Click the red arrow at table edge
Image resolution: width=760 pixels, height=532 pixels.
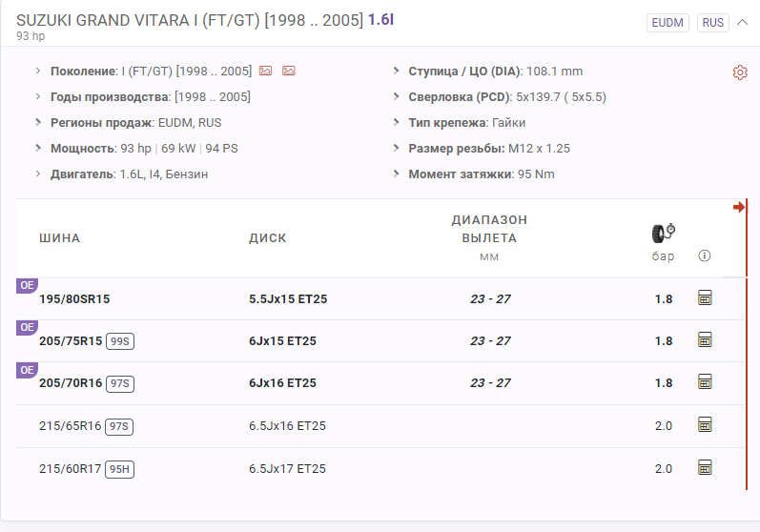point(739,208)
